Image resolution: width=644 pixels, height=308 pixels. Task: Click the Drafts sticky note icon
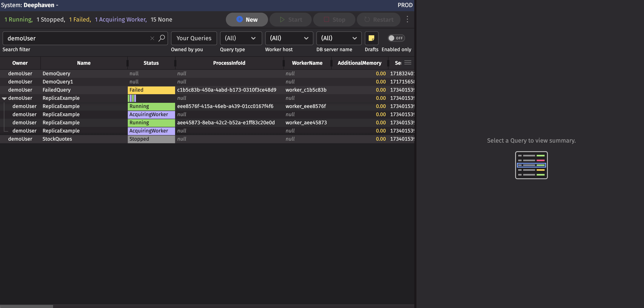click(371, 38)
